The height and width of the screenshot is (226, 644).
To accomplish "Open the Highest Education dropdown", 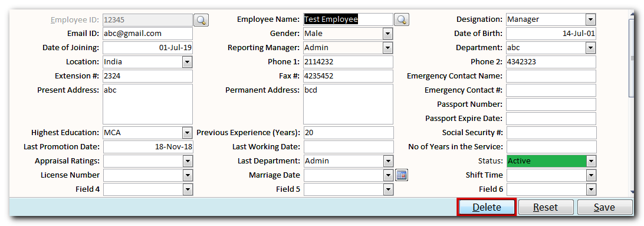I will pos(188,133).
